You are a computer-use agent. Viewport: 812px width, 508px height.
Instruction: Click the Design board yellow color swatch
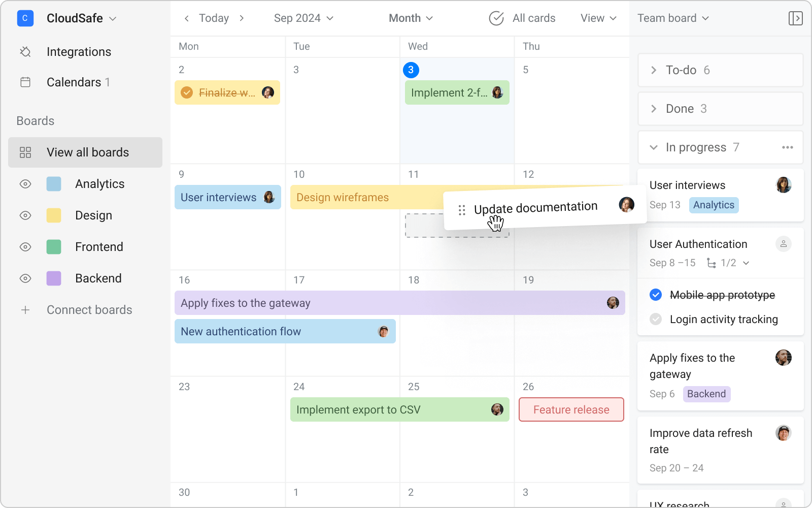click(x=53, y=215)
